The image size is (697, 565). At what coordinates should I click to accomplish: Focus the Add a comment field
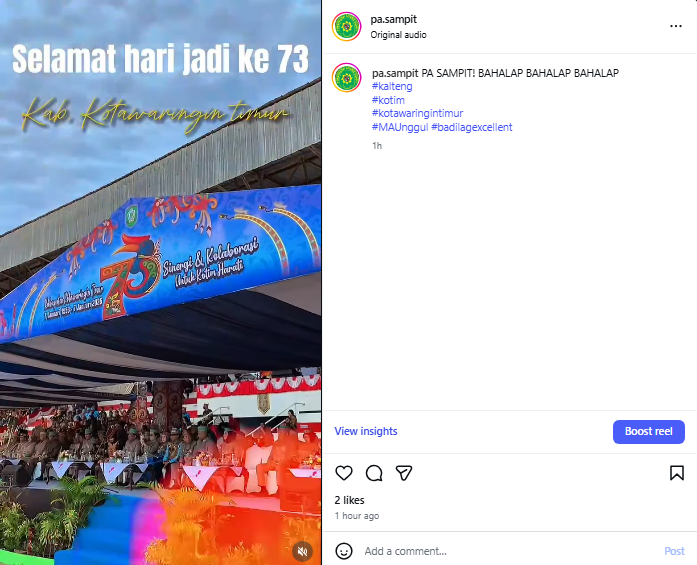pos(509,551)
